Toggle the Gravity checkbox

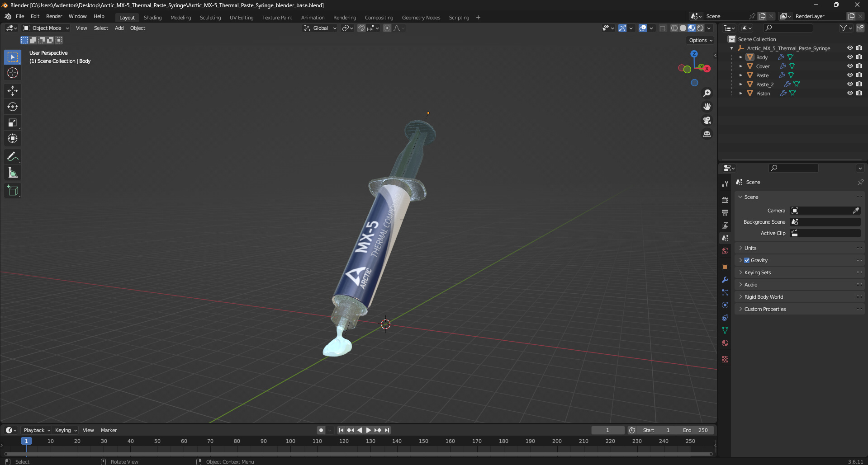pos(747,260)
